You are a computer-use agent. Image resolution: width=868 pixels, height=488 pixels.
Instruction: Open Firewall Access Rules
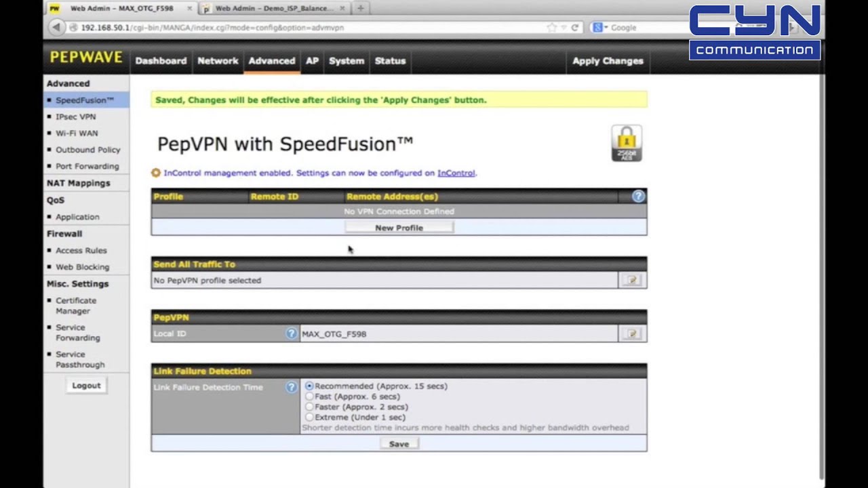click(81, 250)
